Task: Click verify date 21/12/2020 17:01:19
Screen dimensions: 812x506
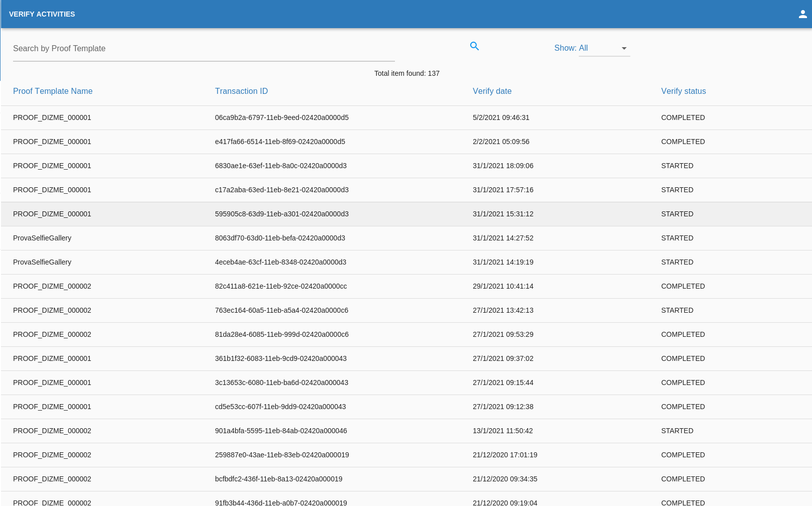Action: pos(505,455)
